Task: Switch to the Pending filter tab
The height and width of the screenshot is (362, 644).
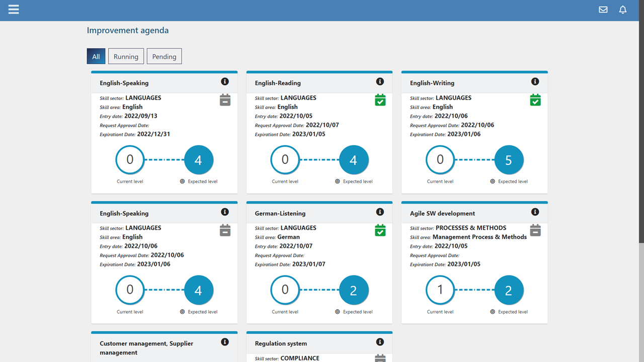Action: 164,56
